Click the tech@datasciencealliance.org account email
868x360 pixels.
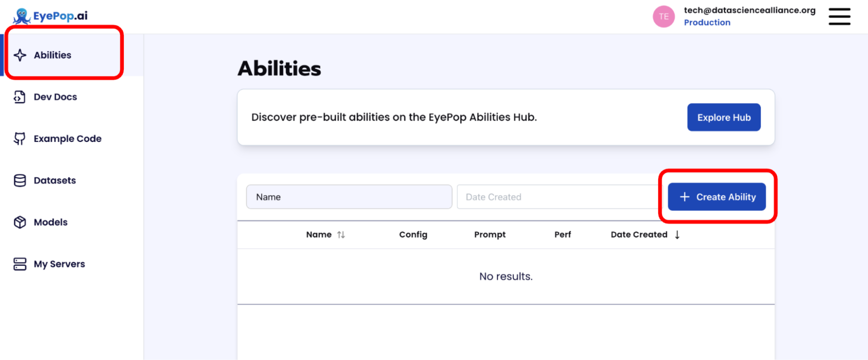749,10
